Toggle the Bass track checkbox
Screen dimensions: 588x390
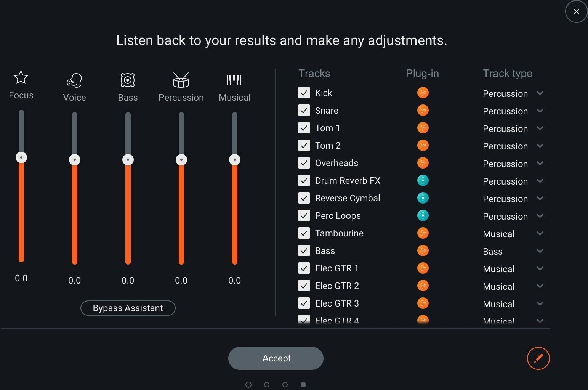coord(304,250)
